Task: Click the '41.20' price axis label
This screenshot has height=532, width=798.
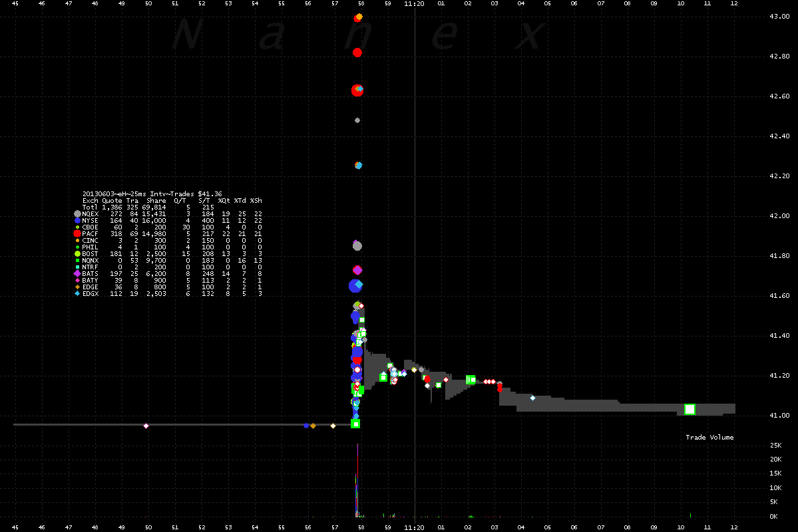Action: [x=779, y=375]
